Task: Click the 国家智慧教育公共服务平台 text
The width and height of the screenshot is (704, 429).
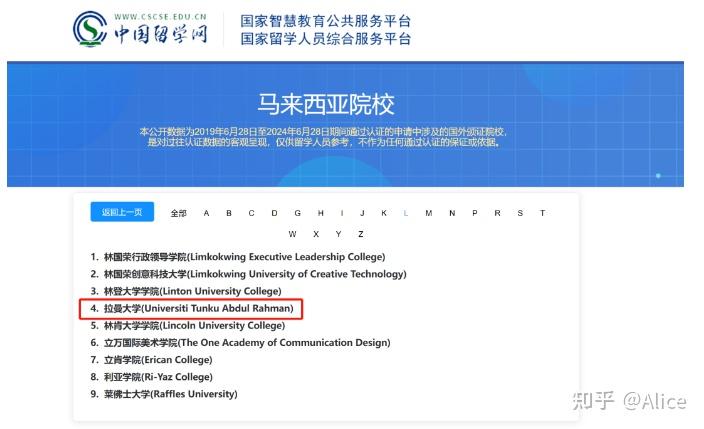Action: point(326,21)
